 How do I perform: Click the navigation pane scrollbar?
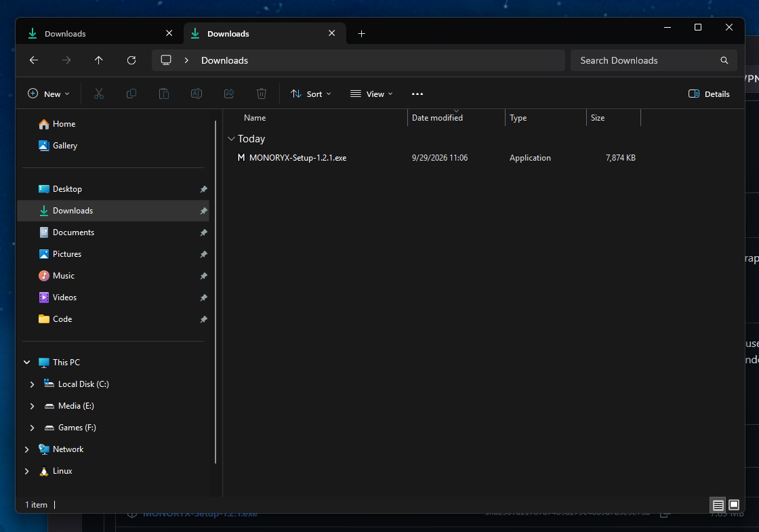click(x=216, y=292)
